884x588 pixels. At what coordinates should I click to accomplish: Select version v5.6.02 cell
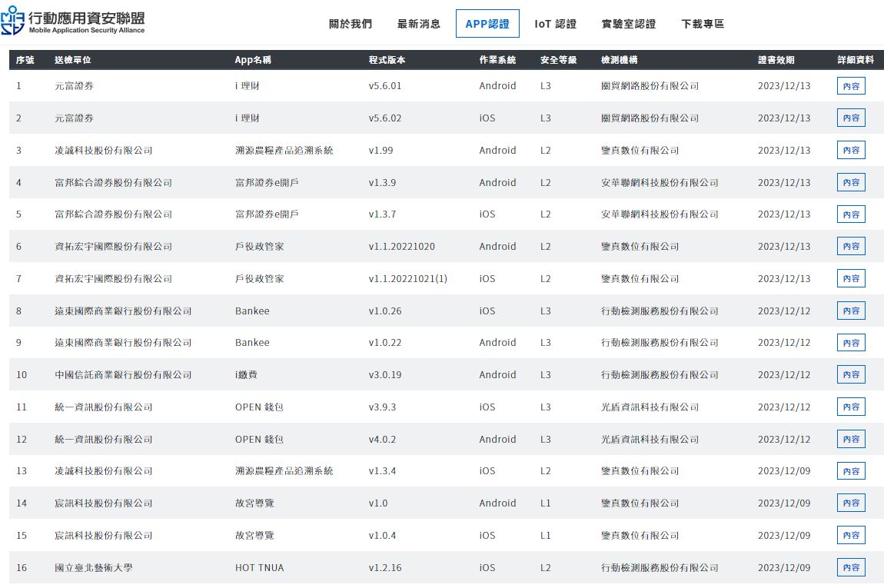pos(385,118)
